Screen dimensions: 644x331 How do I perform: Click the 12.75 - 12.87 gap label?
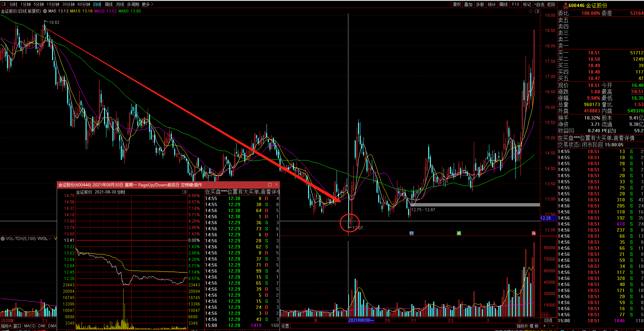pos(423,210)
